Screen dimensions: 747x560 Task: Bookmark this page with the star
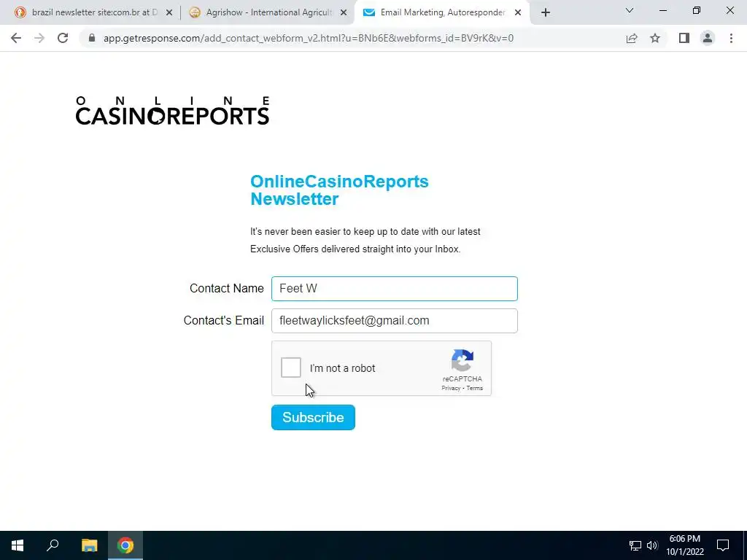pos(655,38)
